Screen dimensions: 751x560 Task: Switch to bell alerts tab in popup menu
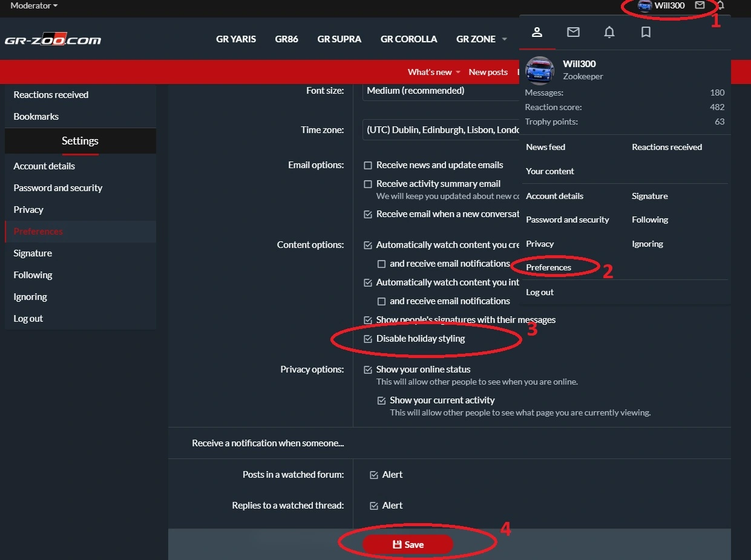tap(609, 32)
